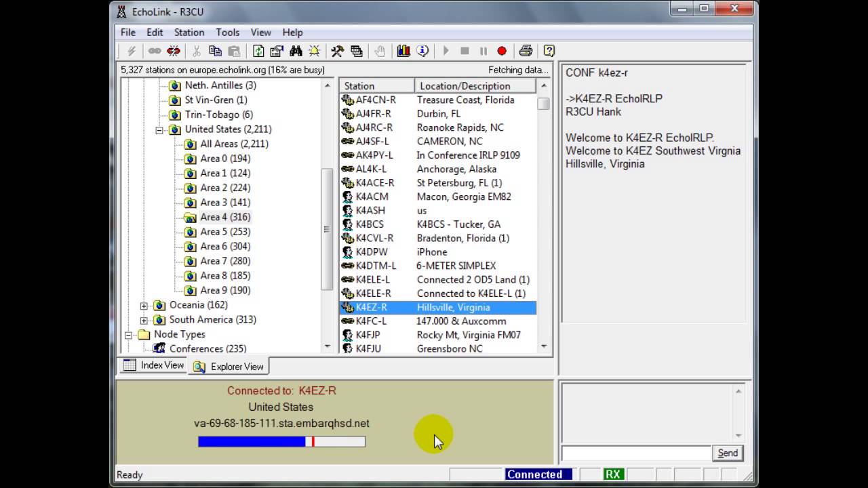Click the Cut scissors toolbar icon

coord(197,51)
